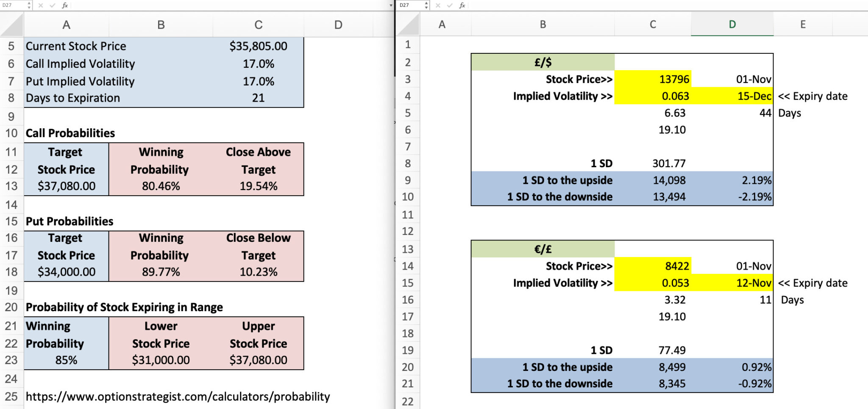This screenshot has width=868, height=409.
Task: Select the Days to Expiration value 21
Action: [258, 98]
